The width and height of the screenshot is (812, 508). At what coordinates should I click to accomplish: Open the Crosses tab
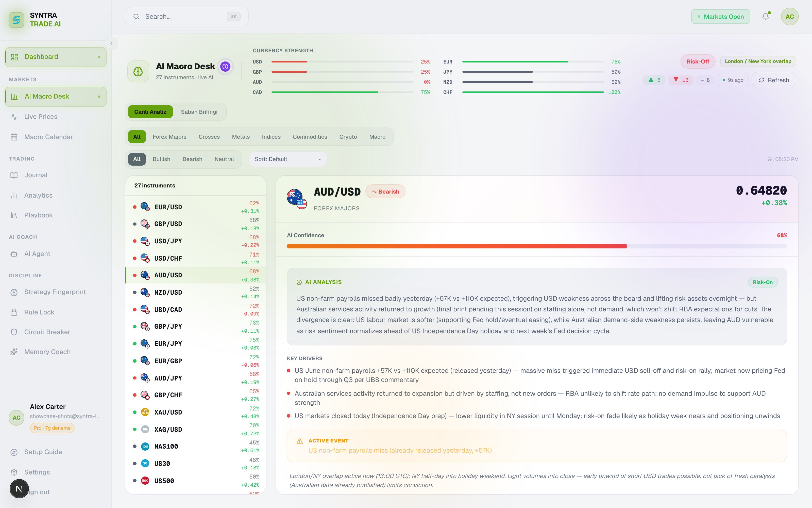coord(209,137)
